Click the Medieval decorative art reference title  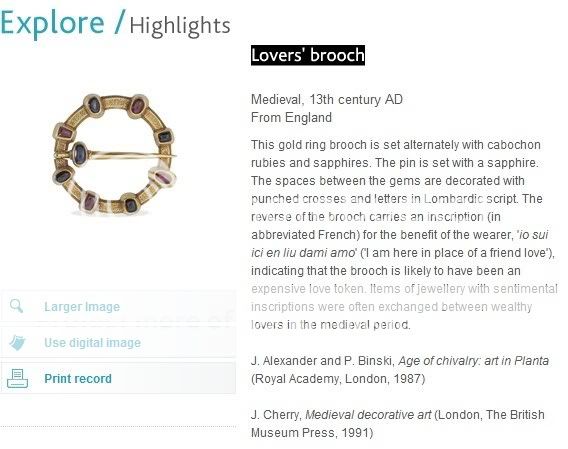[x=368, y=415]
